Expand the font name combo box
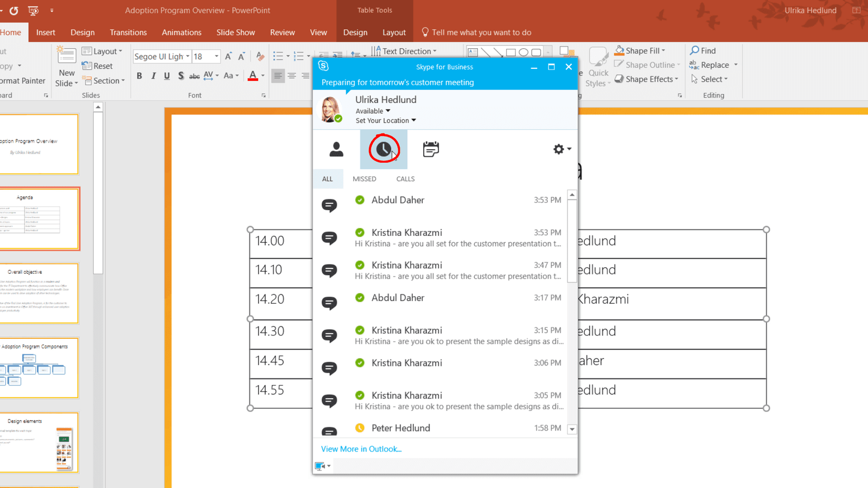Image resolution: width=868 pixels, height=488 pixels. [x=188, y=56]
